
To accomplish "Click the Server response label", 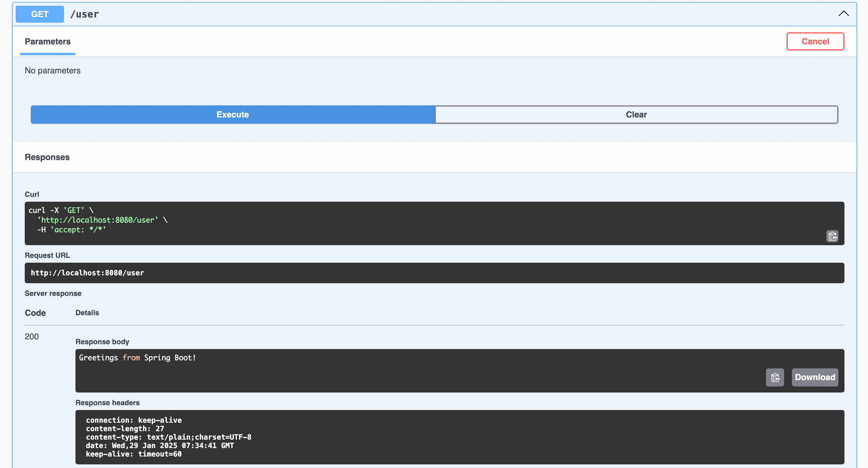I will tap(53, 293).
